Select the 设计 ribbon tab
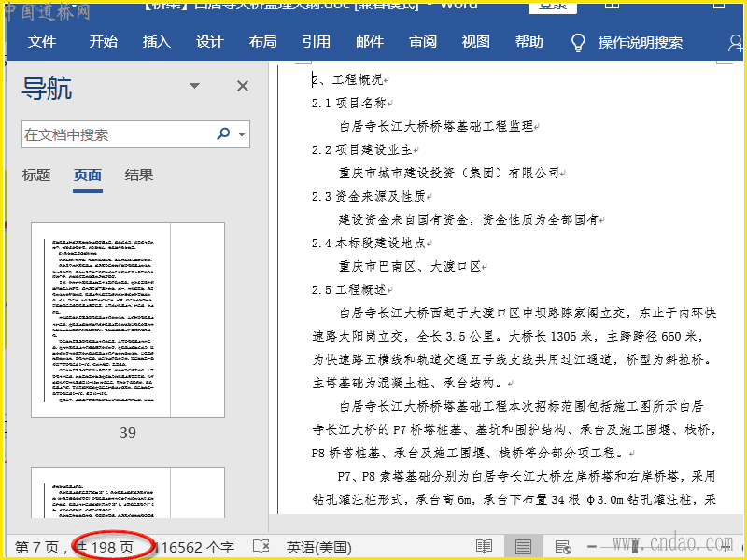This screenshot has width=747, height=560. pos(209,42)
